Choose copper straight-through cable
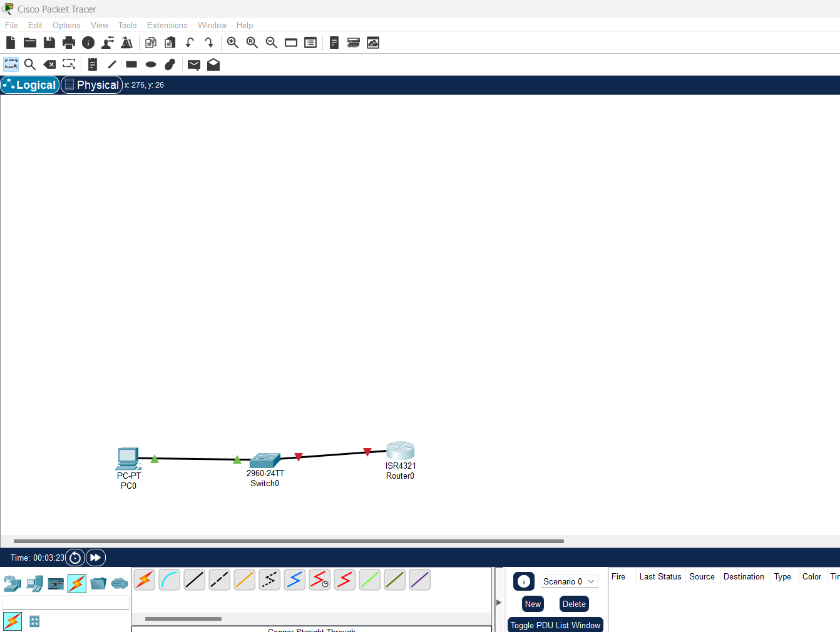The image size is (840, 632). (x=195, y=580)
